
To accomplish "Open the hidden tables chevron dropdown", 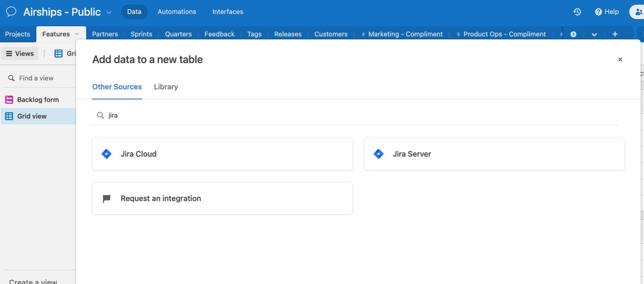I will coord(594,34).
